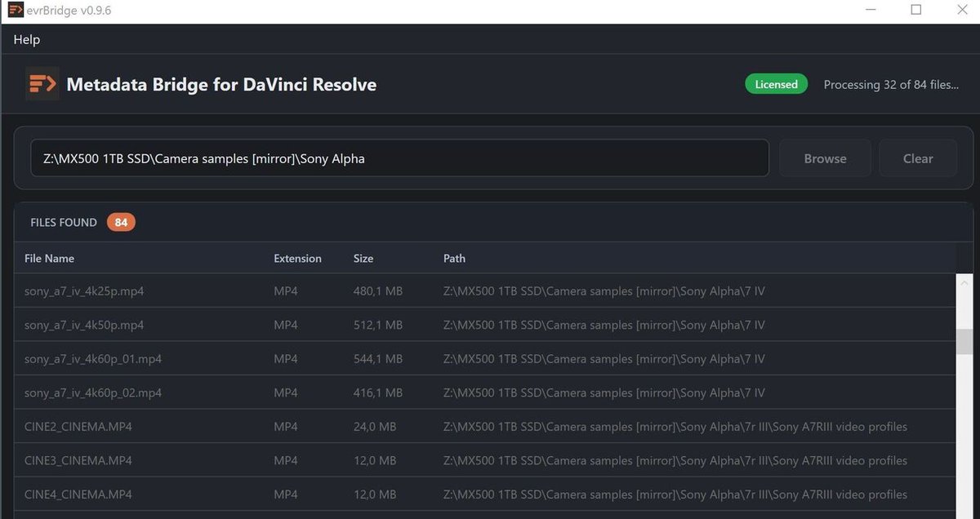980x519 pixels.
Task: Click the 24,0 MB size cell
Action: (374, 426)
